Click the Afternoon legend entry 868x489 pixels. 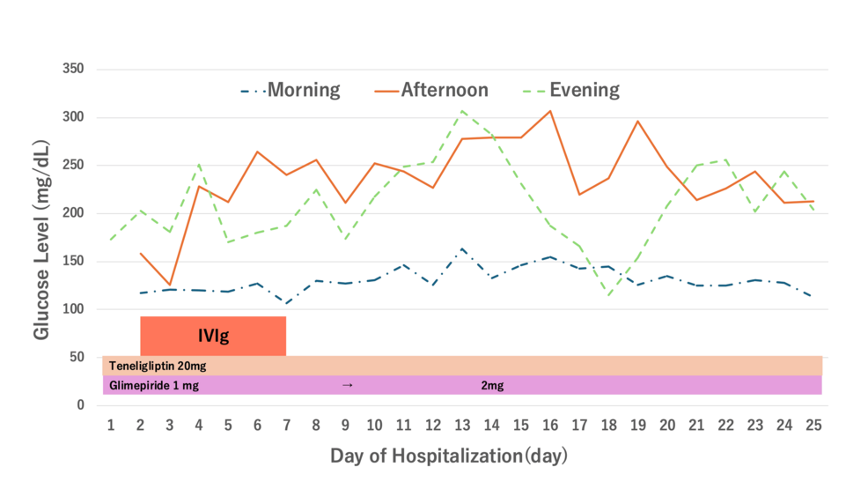(431, 90)
